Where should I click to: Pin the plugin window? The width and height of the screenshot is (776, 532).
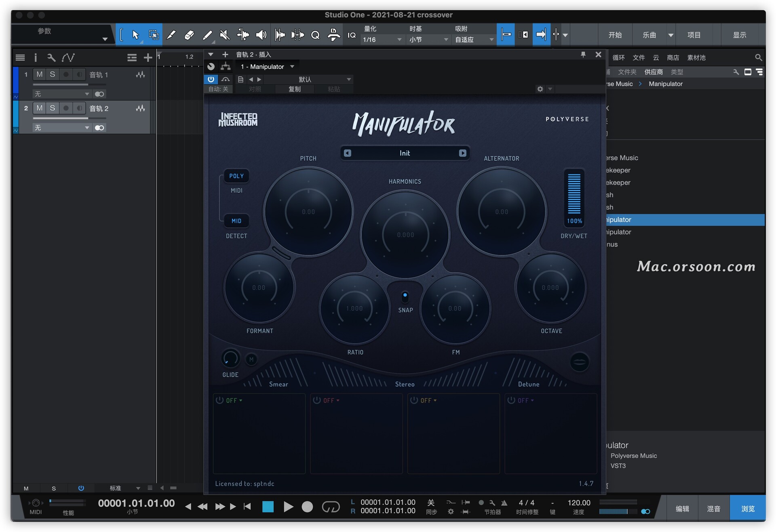coord(583,55)
